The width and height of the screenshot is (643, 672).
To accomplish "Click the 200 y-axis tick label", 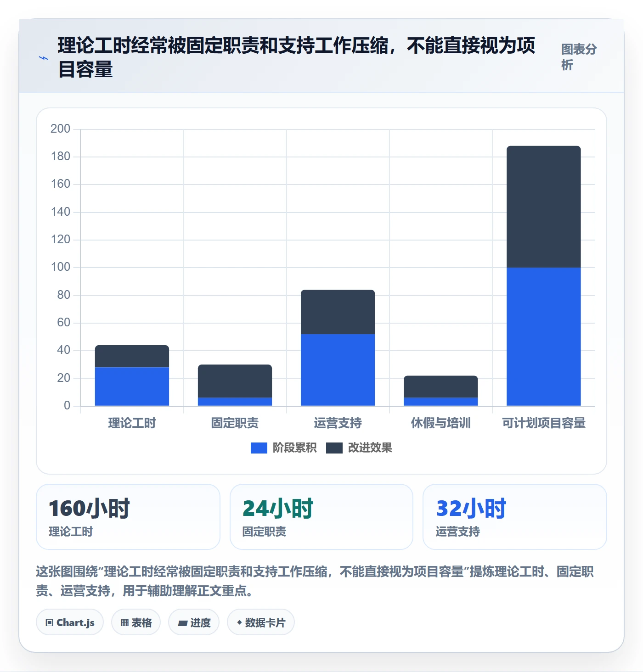I will [61, 129].
